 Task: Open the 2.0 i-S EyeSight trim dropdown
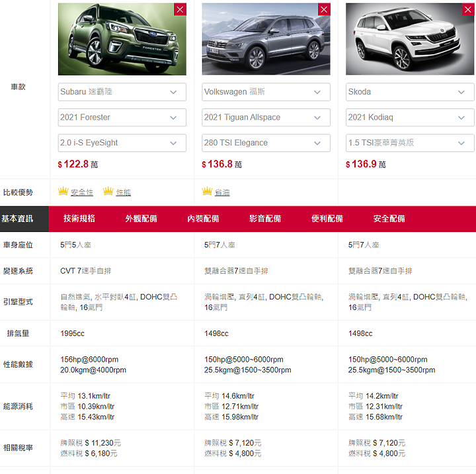(x=122, y=143)
